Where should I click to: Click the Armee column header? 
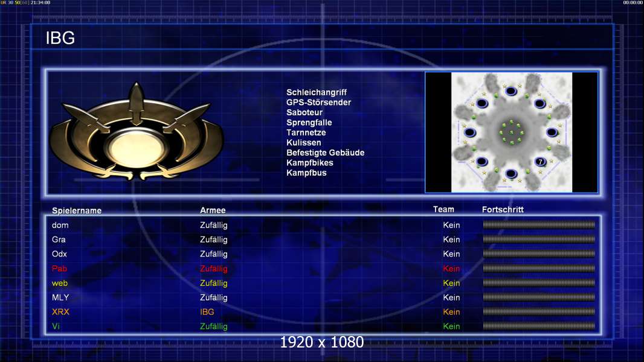[213, 210]
